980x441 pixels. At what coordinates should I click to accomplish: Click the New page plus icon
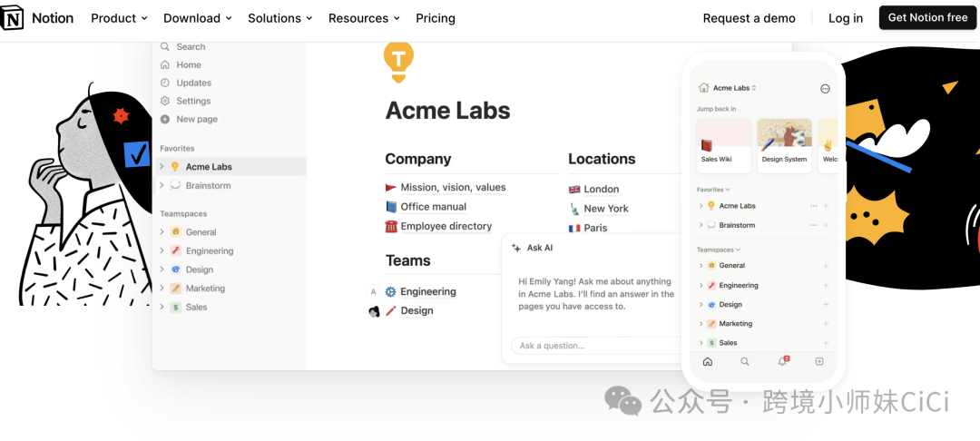[x=165, y=119]
